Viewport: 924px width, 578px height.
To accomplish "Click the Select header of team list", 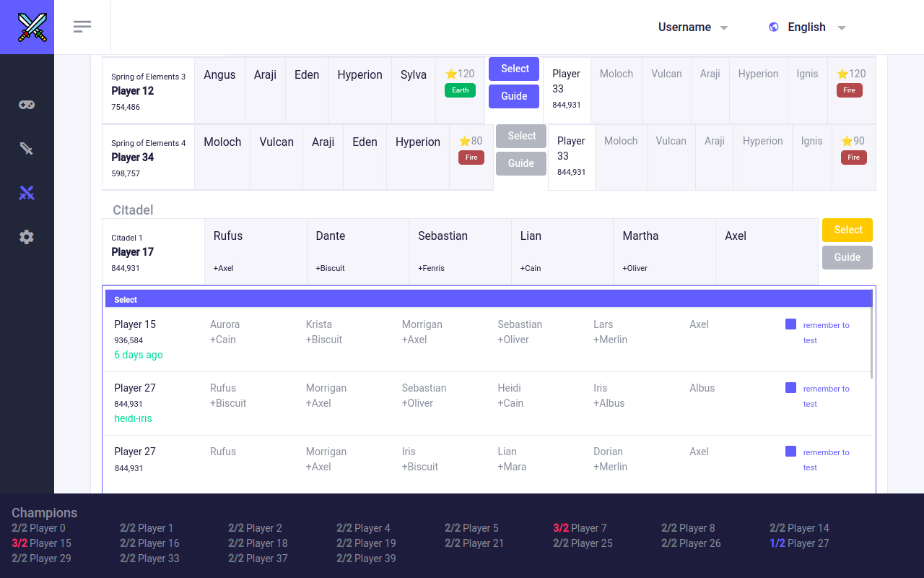I will (126, 299).
